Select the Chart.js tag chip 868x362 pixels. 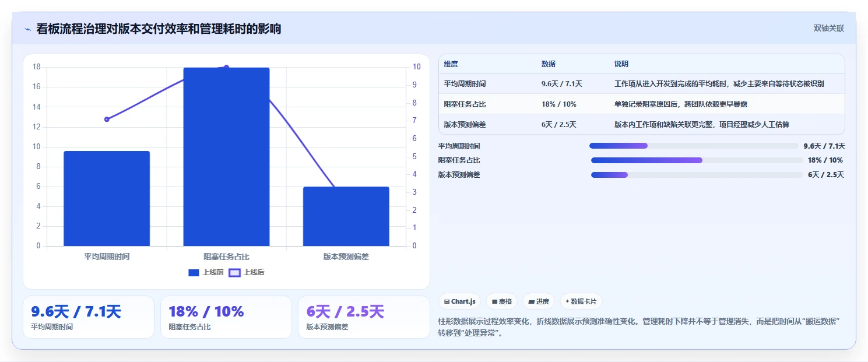click(x=459, y=301)
